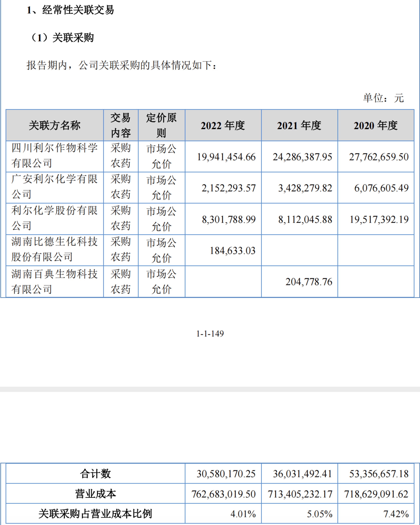This screenshot has height=525, width=420.
Task: Click the 定价原则 header cell
Action: [161, 125]
